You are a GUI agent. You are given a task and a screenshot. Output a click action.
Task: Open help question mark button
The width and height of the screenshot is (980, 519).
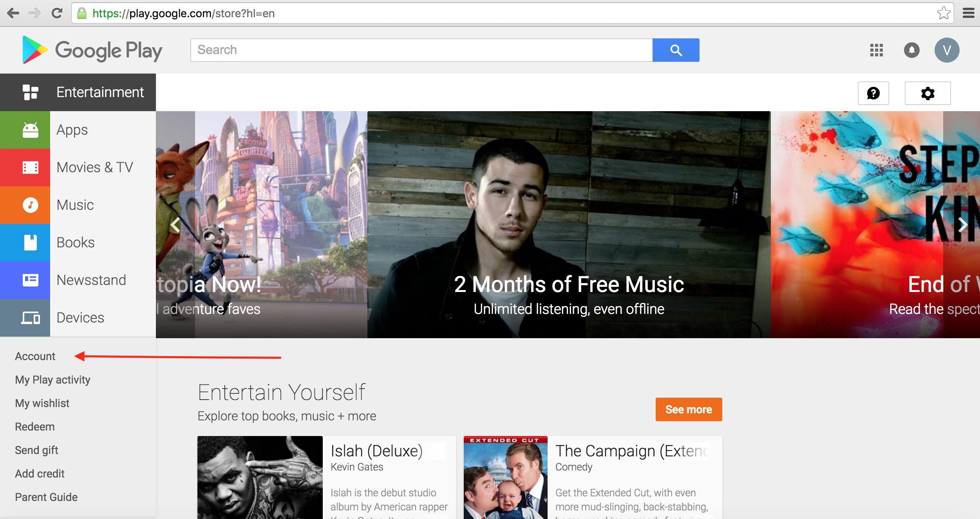pos(873,93)
